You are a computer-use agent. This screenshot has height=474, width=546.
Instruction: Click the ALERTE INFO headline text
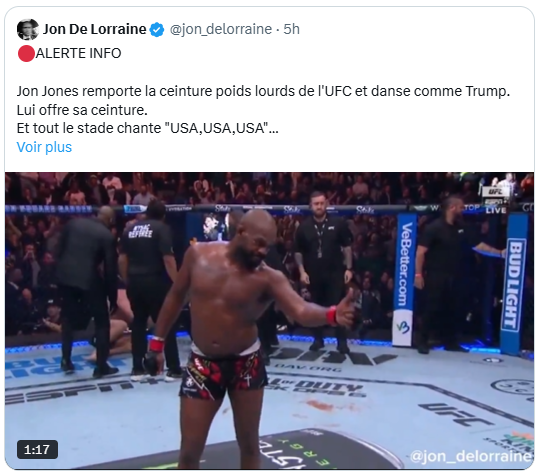pos(78,54)
